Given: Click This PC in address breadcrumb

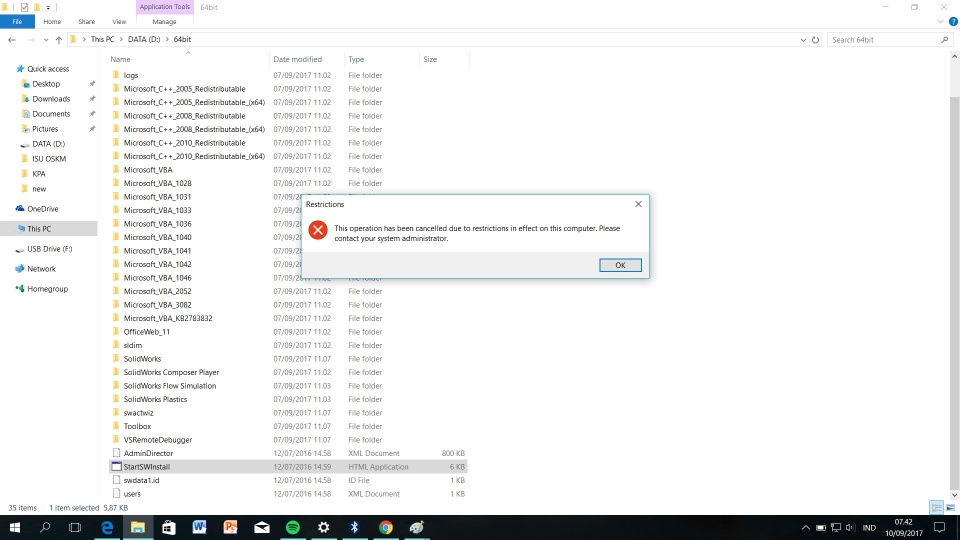Looking at the screenshot, I should (x=102, y=39).
